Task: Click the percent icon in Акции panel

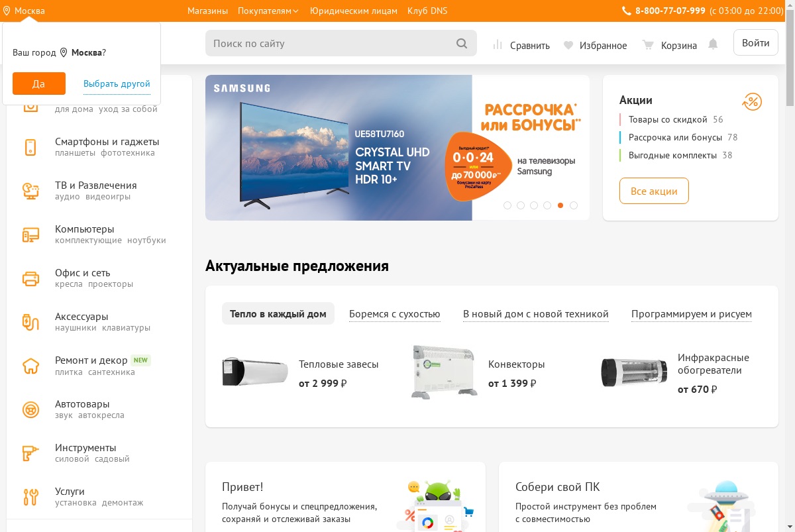Action: 752,102
